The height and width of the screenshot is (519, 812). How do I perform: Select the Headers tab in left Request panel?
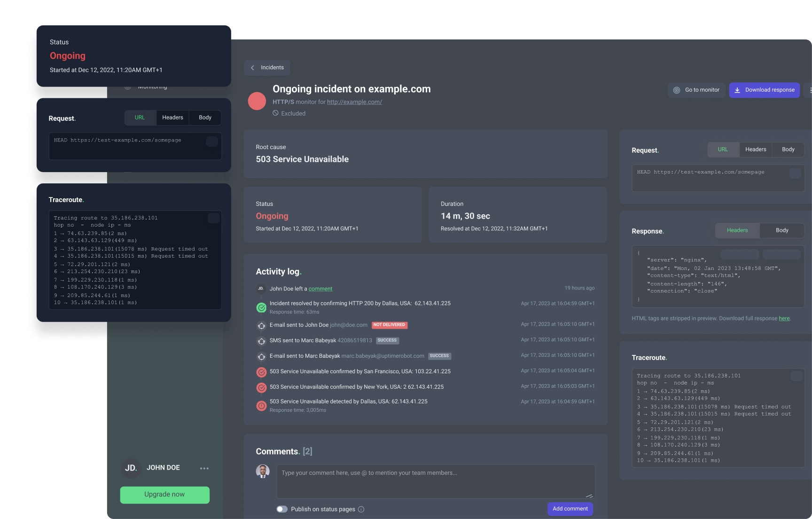coord(172,118)
